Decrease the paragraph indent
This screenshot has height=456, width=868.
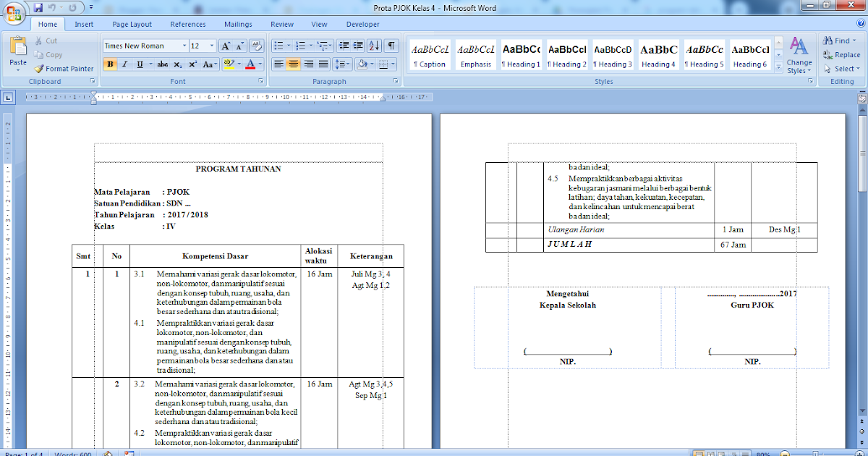click(344, 46)
